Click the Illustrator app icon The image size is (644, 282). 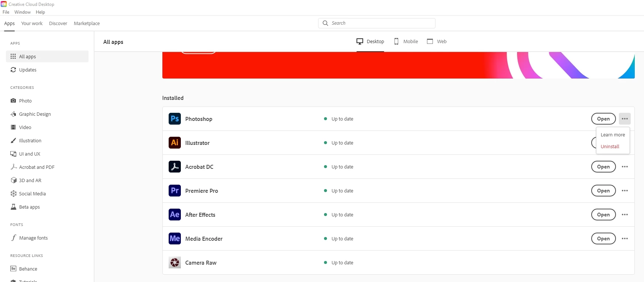click(x=175, y=143)
